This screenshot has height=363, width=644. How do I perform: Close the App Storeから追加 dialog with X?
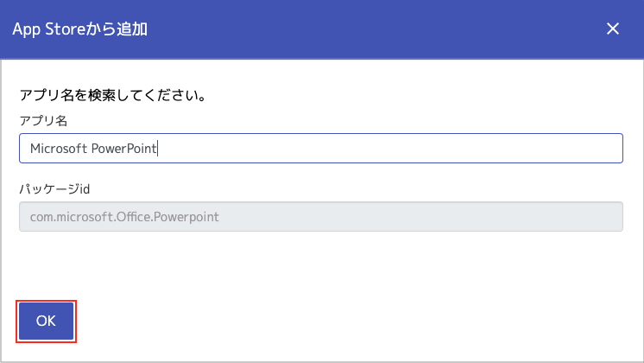(613, 29)
